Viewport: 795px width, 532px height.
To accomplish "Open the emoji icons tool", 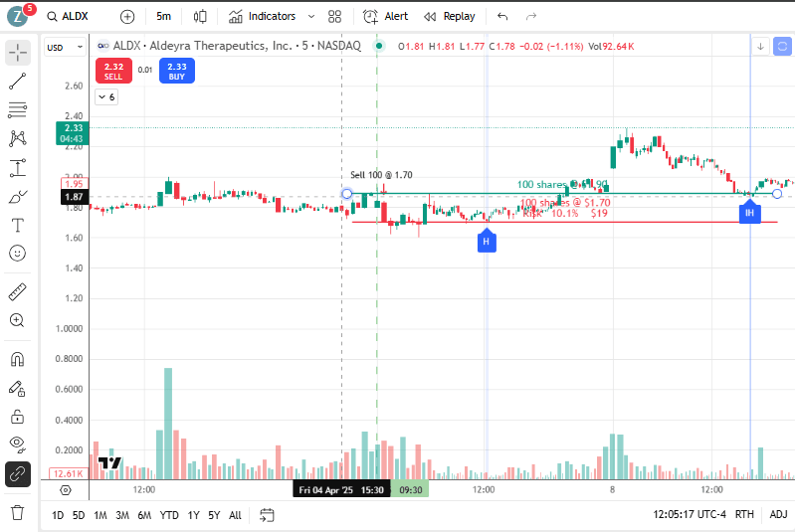I will (18, 253).
